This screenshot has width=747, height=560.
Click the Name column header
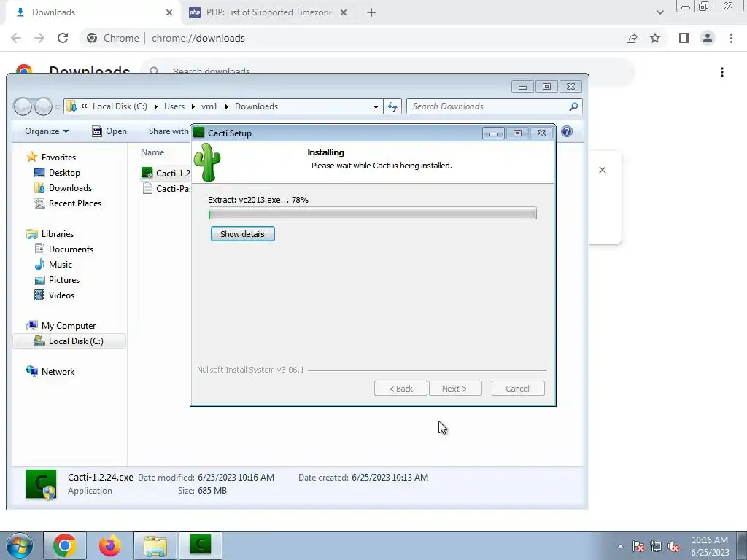(x=152, y=152)
